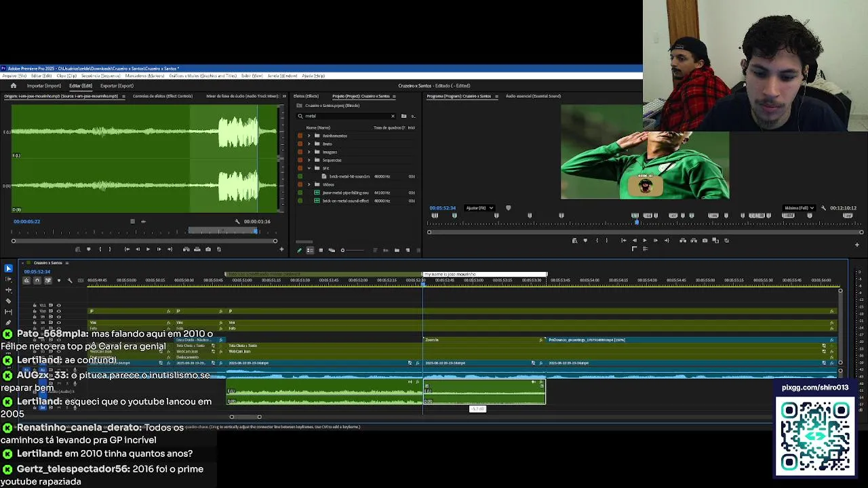
Task: Switch to Controles de efeitos tab
Action: [x=163, y=96]
